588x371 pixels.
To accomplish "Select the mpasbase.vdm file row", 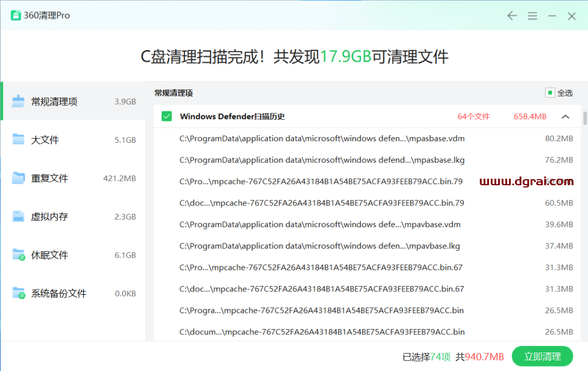I will click(367, 138).
